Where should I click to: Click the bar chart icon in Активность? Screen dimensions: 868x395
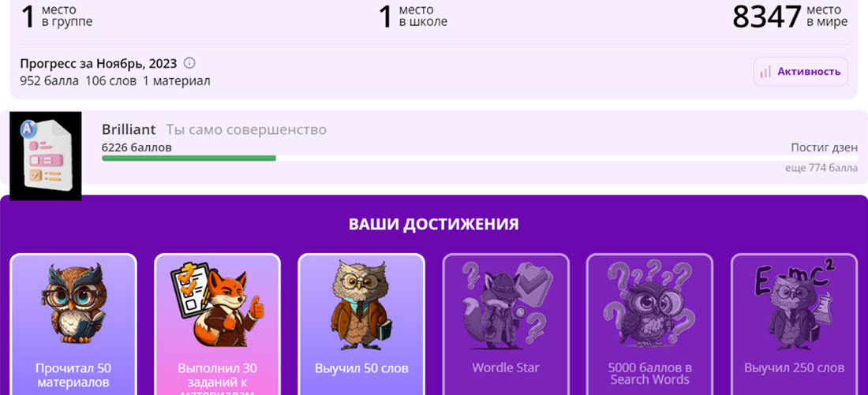click(765, 72)
